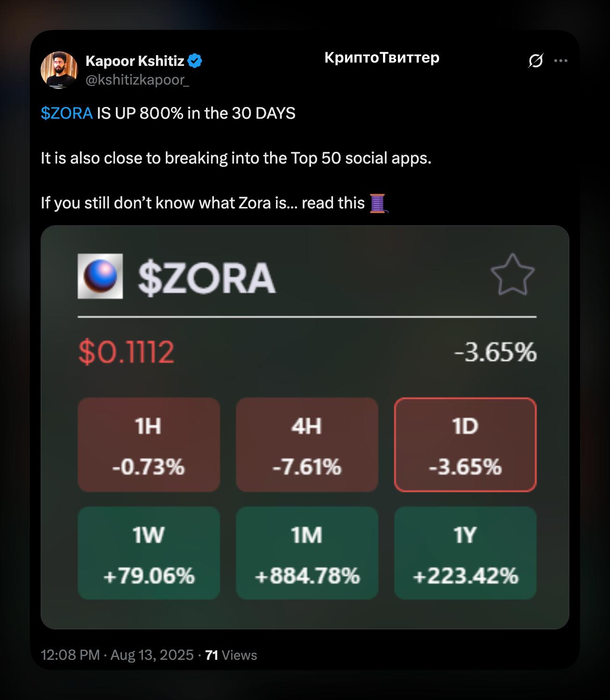Open @kshitizkapoor_ handle link

pyautogui.click(x=137, y=80)
